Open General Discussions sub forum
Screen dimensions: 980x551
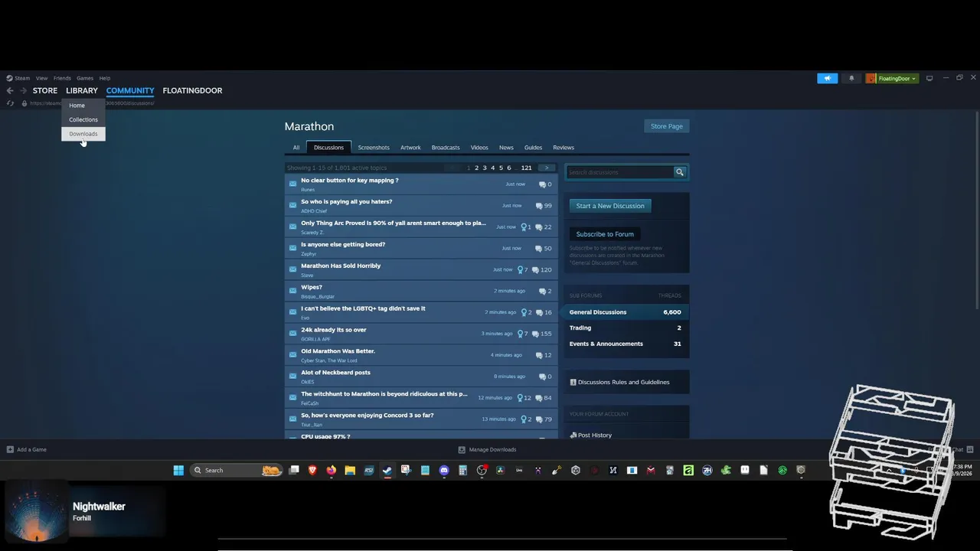626,312
